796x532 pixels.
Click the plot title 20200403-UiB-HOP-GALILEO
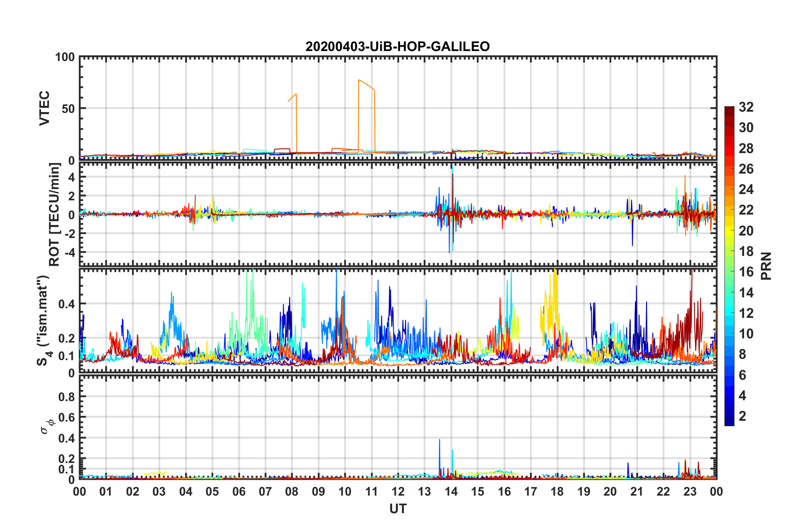tap(398, 46)
